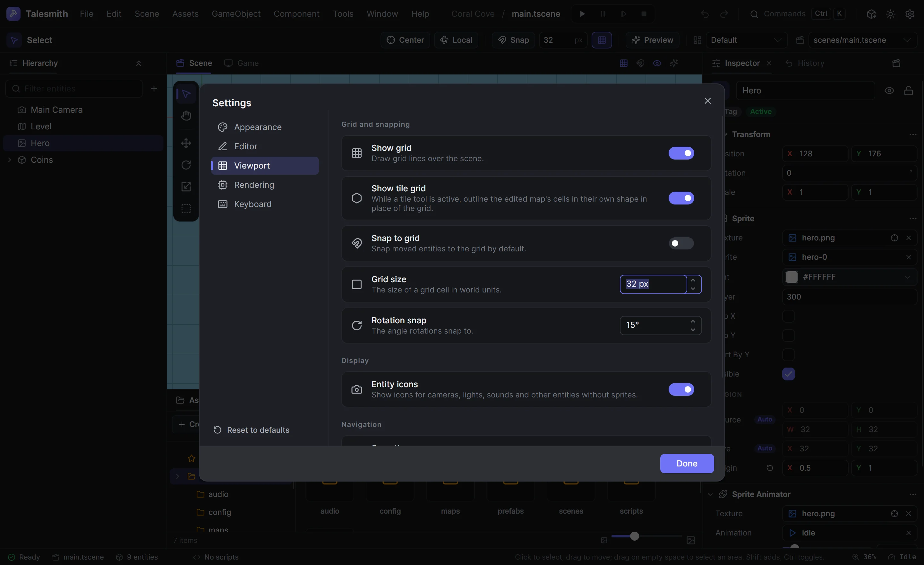Select the hand pan tool in scene toolbar

[186, 116]
